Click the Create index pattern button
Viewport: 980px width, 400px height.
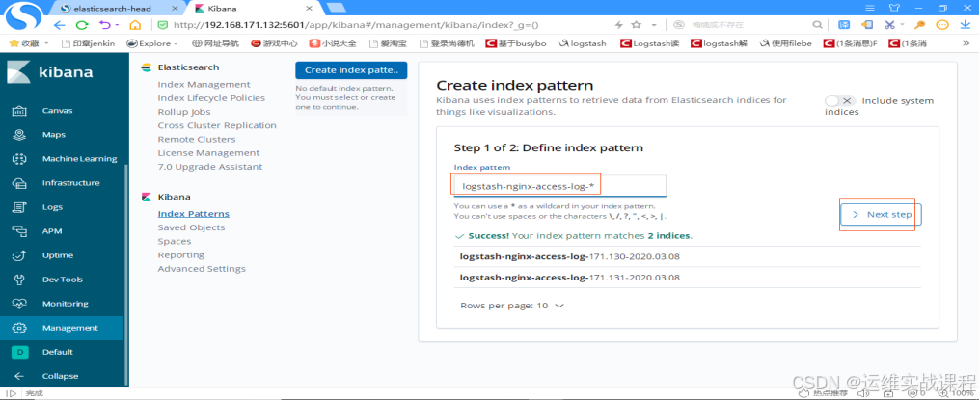tap(351, 70)
